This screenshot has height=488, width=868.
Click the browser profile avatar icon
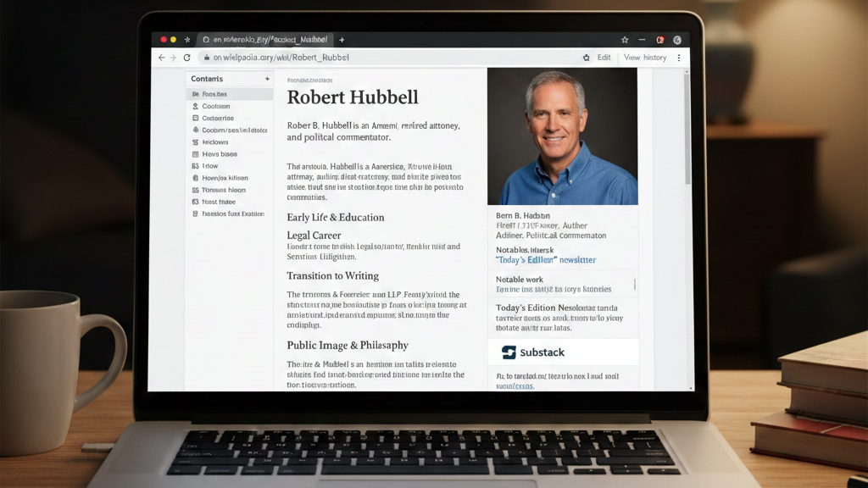[676, 39]
